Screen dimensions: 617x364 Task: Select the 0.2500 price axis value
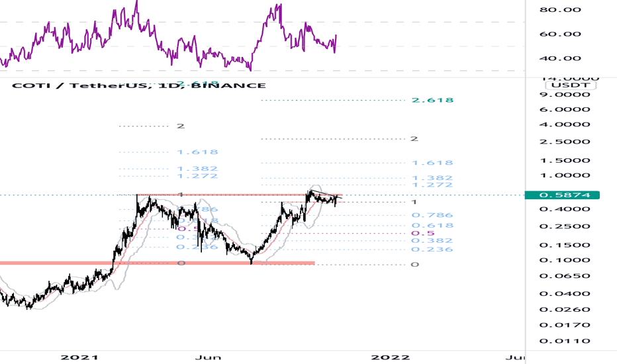coord(565,226)
